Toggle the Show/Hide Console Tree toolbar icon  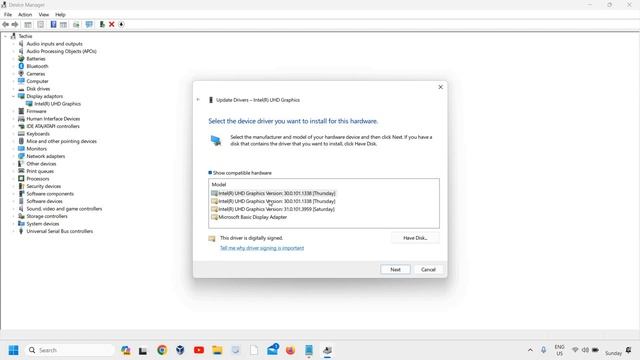28,24
